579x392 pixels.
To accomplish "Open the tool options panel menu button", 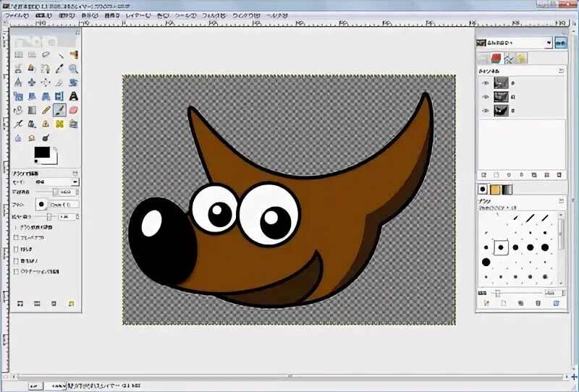I will (75, 173).
